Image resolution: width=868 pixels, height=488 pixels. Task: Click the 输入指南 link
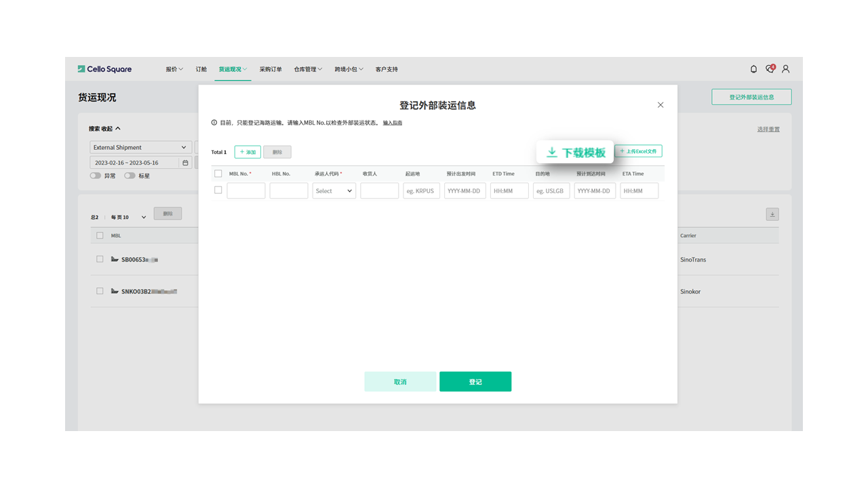click(x=393, y=123)
